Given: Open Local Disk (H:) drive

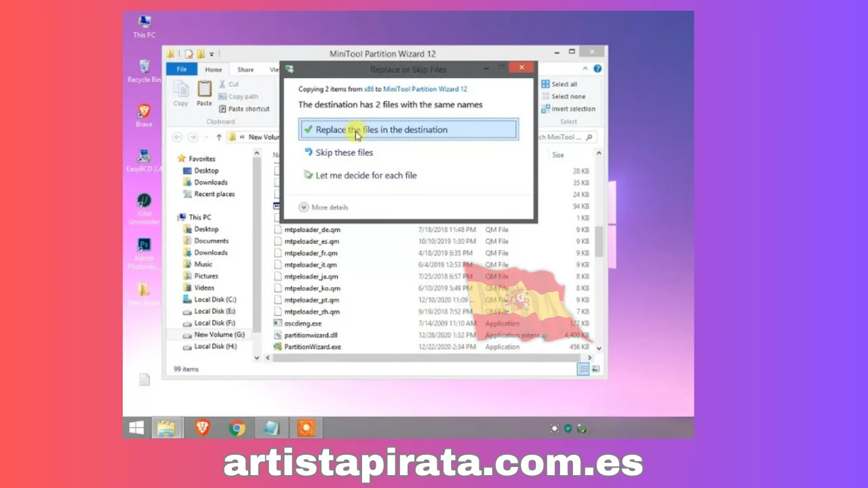Looking at the screenshot, I should (210, 346).
